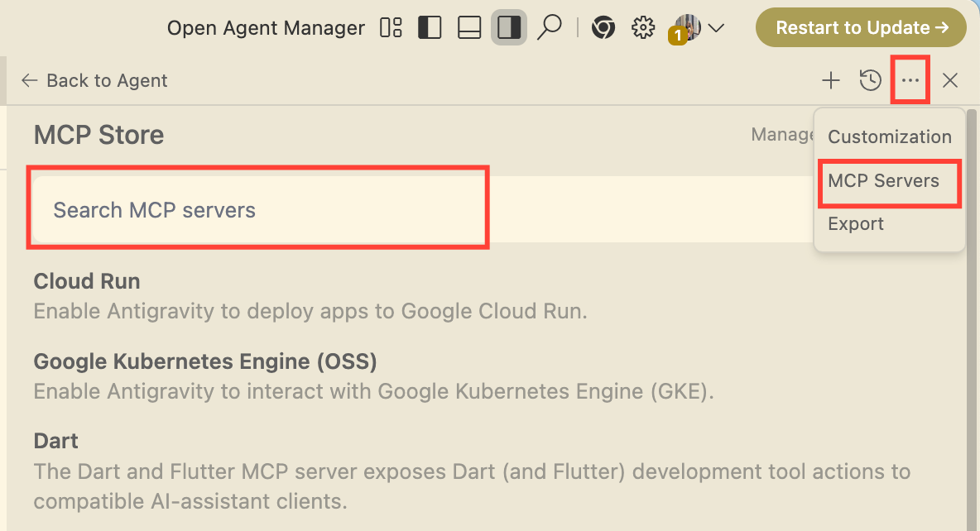This screenshot has width=980, height=531.
Task: Expand the profile dropdown chevron
Action: point(716,28)
